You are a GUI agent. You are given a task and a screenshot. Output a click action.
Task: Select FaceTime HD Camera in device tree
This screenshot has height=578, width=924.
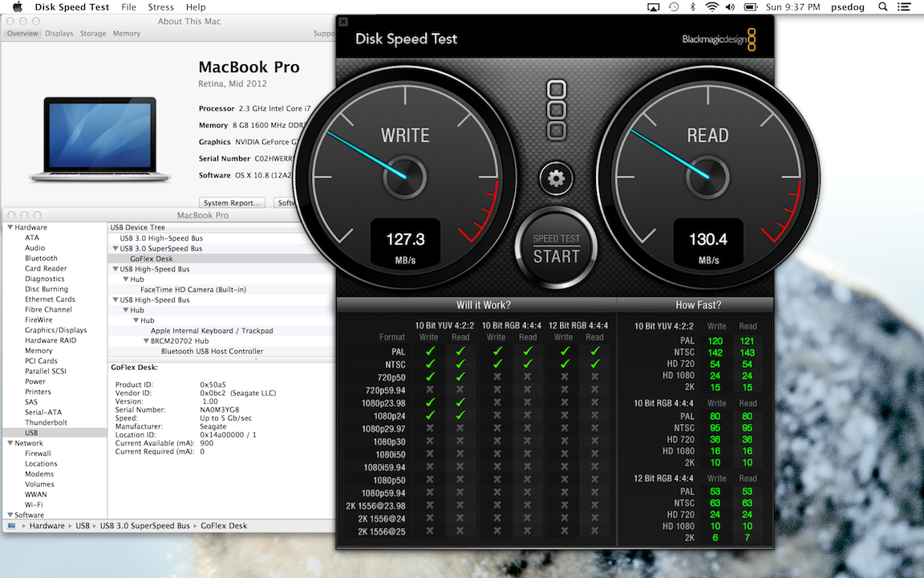click(x=192, y=290)
